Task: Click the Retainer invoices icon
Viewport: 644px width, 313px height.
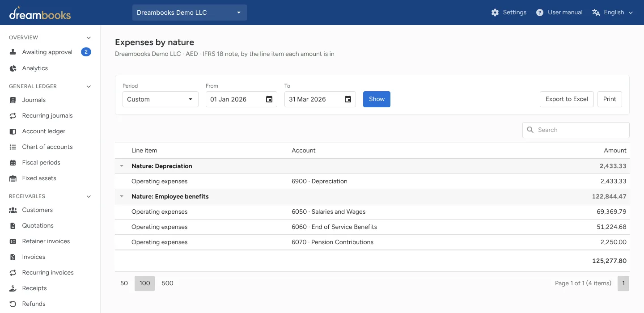Action: [13, 241]
